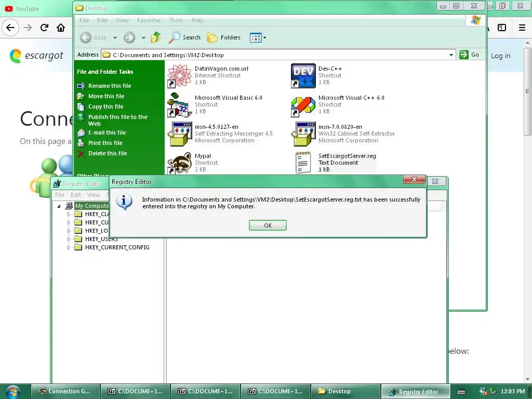Switch to the YouTube browser tab
532x399 pixels.
(22, 9)
